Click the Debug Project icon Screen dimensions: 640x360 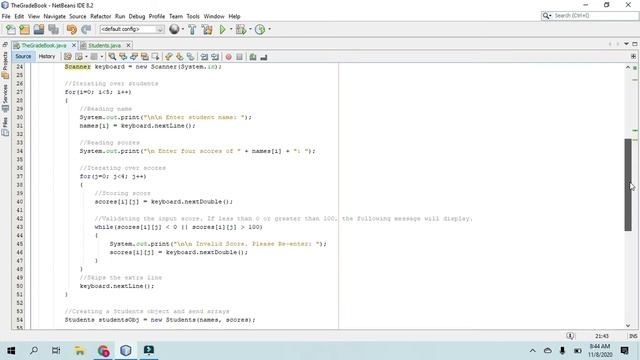click(x=241, y=29)
